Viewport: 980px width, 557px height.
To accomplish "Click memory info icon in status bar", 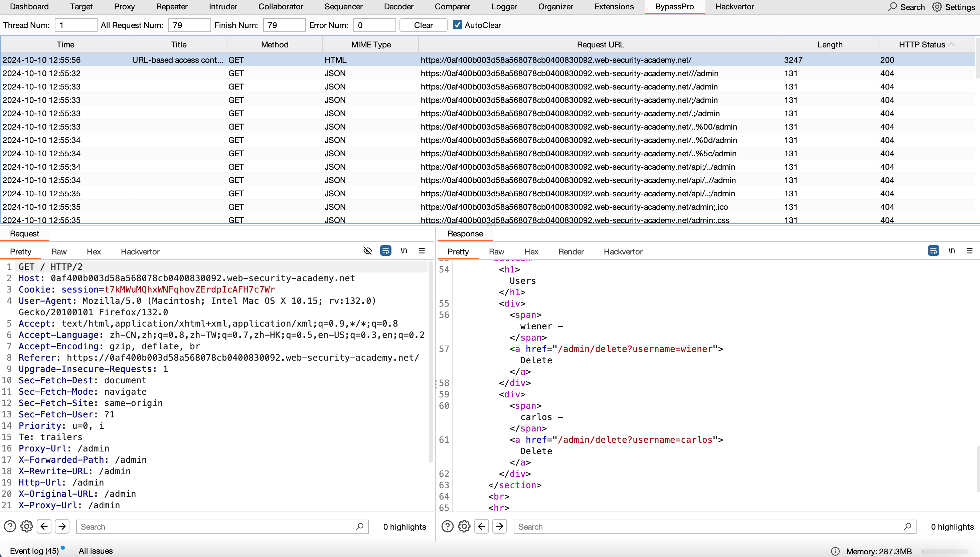I will tap(835, 551).
